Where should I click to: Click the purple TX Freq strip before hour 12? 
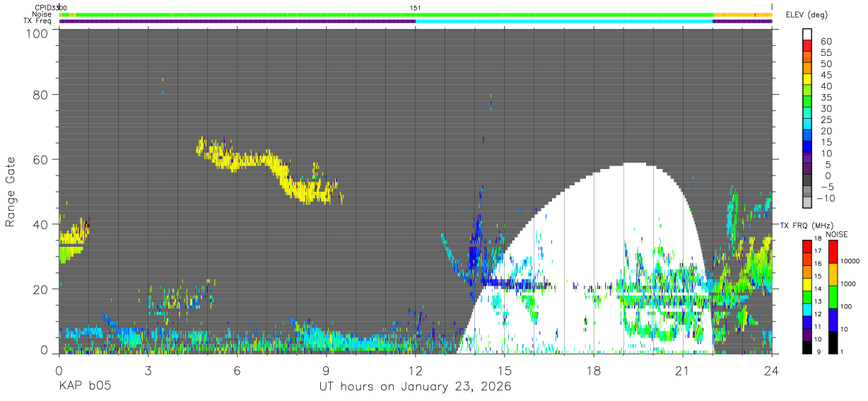coord(237,21)
